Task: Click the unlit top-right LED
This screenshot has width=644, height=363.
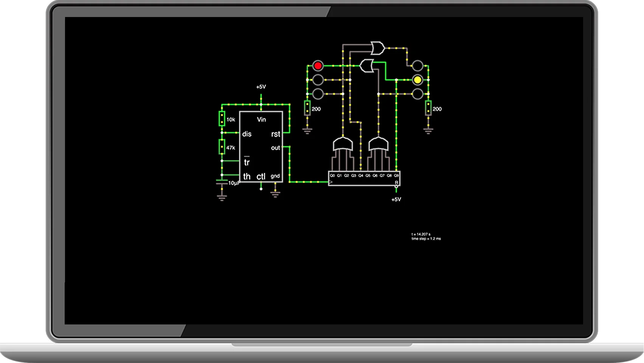Action: (417, 66)
